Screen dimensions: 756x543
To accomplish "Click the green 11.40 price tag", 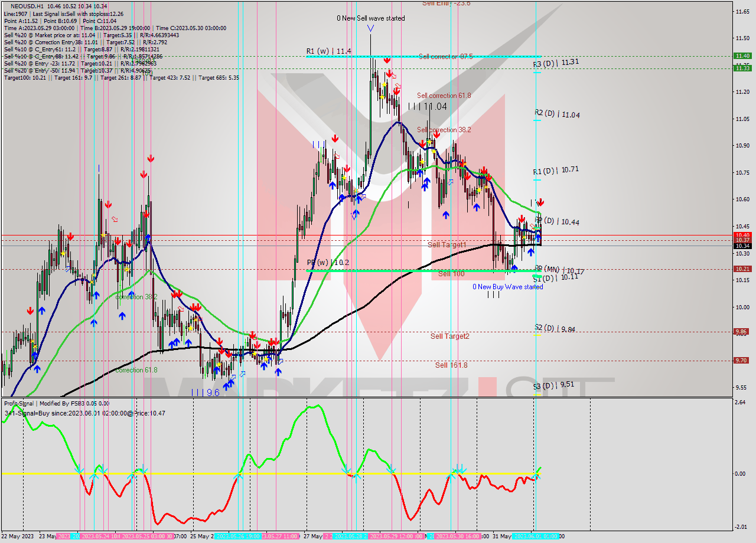I will [x=742, y=56].
